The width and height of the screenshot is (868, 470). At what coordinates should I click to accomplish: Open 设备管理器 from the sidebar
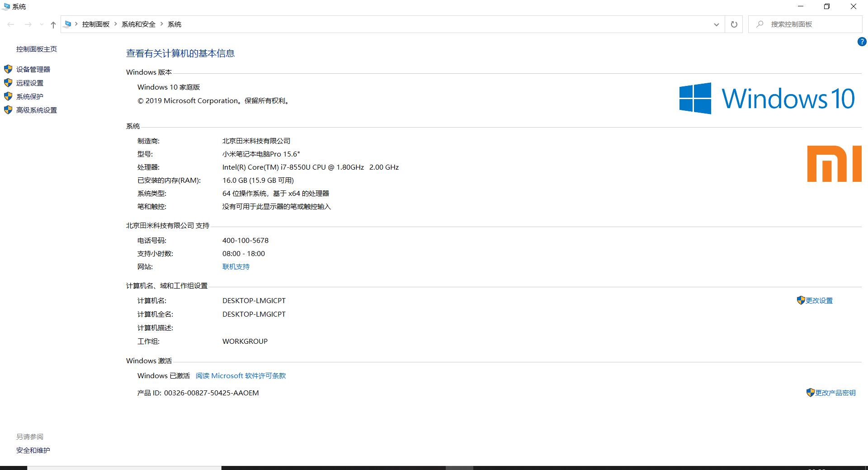tap(33, 69)
